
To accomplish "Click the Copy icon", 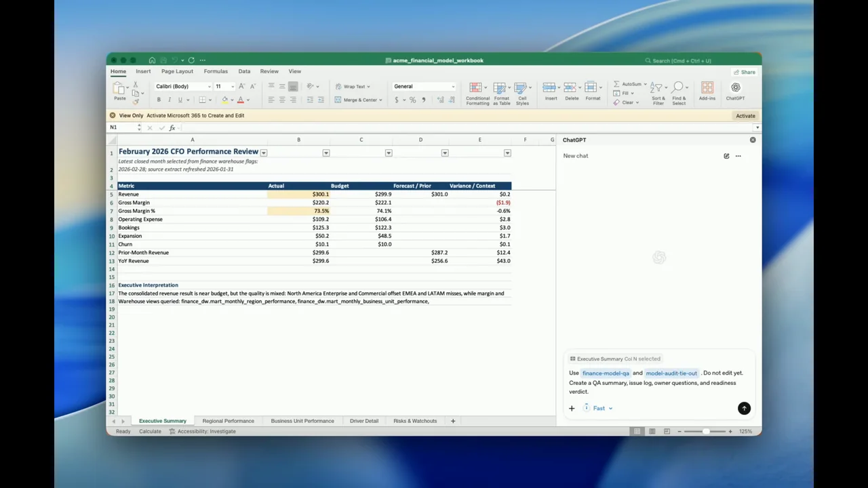I will [x=135, y=93].
